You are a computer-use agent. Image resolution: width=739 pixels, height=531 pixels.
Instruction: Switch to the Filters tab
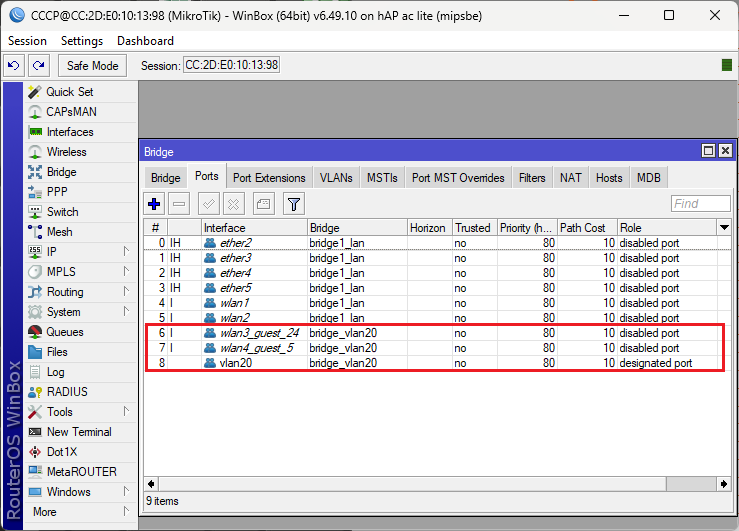tap(532, 178)
